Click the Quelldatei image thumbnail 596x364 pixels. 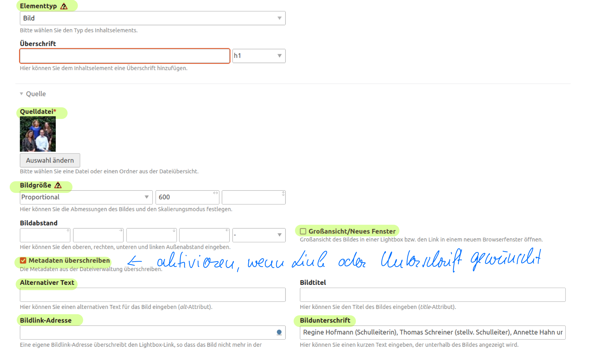point(38,134)
